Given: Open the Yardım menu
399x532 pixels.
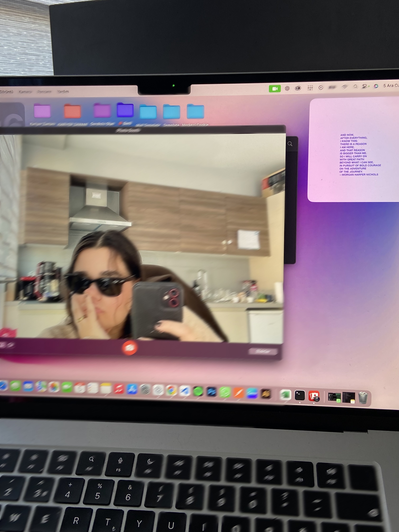Looking at the screenshot, I should (x=63, y=91).
